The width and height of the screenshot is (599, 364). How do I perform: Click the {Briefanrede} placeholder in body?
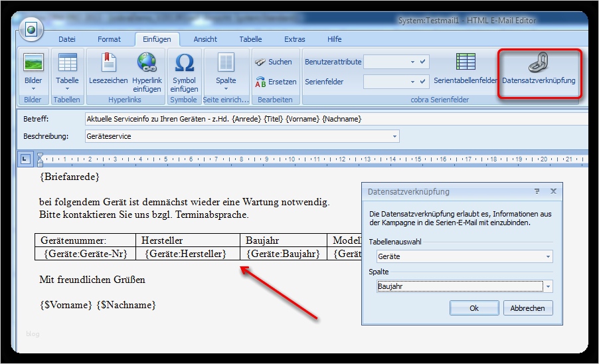[x=70, y=177]
